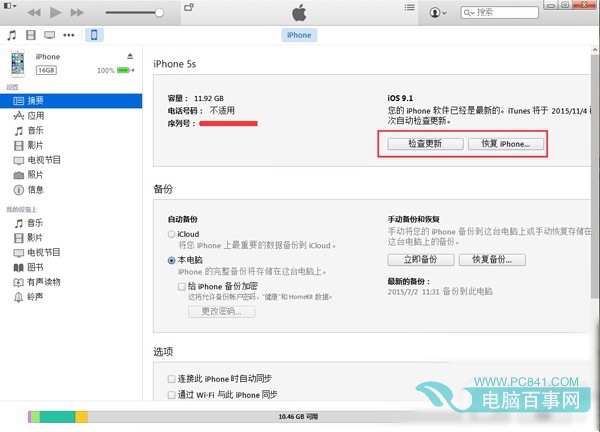Click the 16GB capacity badge
The width and height of the screenshot is (600, 432).
[46, 70]
